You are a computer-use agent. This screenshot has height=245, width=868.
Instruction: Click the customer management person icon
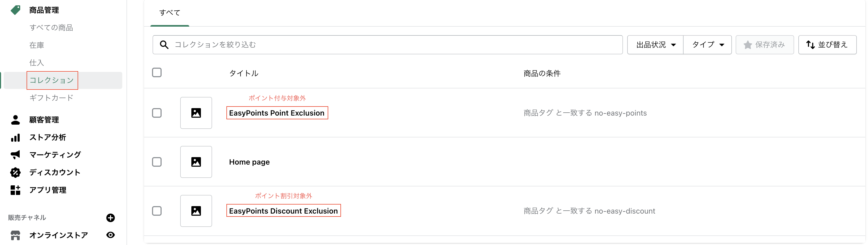[15, 120]
